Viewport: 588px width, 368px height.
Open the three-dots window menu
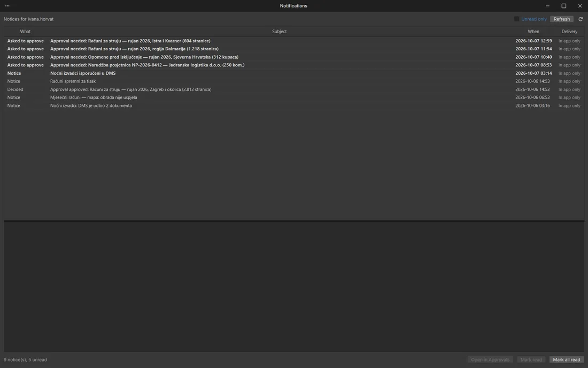(x=7, y=6)
